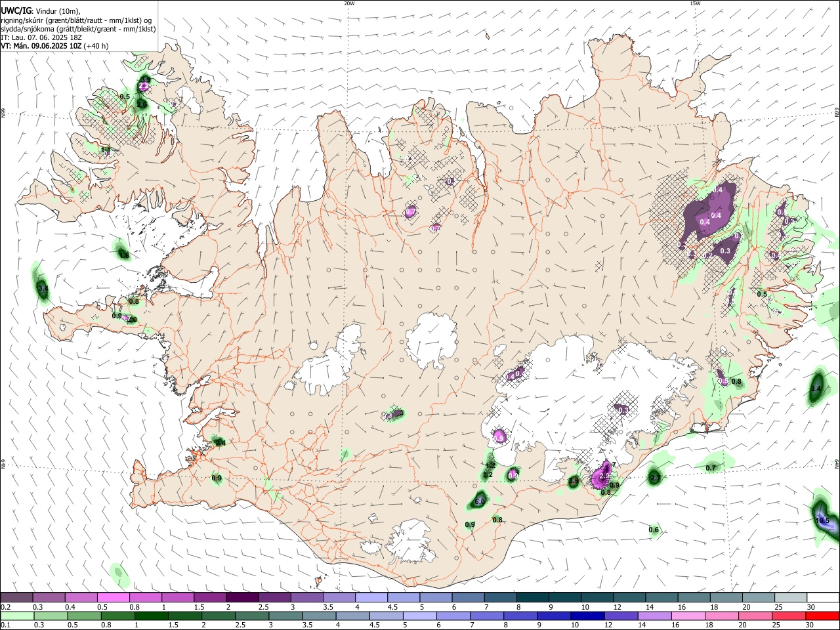Select top-row swatch between 1 and 1.5
Screen dimensions: 840x630
tap(177, 597)
